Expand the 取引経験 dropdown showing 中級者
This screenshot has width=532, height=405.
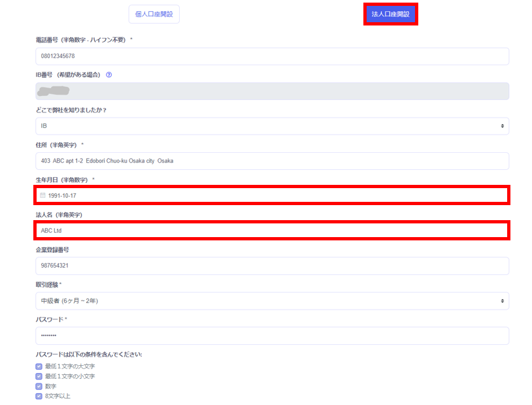[272, 301]
